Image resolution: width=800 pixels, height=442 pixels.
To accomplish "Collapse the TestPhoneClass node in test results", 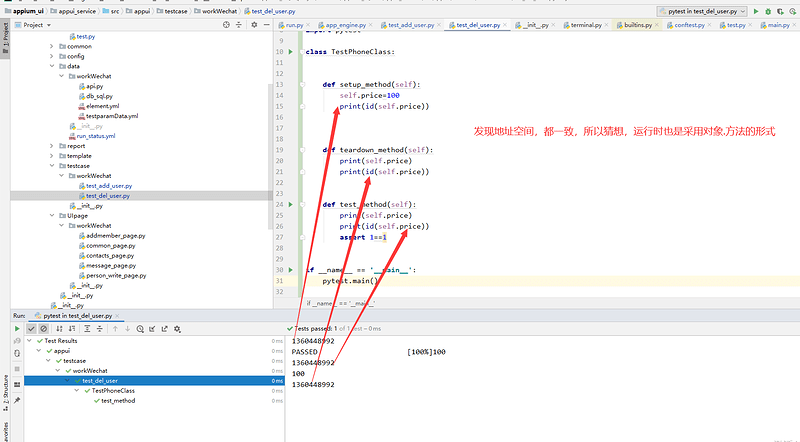I will (x=77, y=390).
